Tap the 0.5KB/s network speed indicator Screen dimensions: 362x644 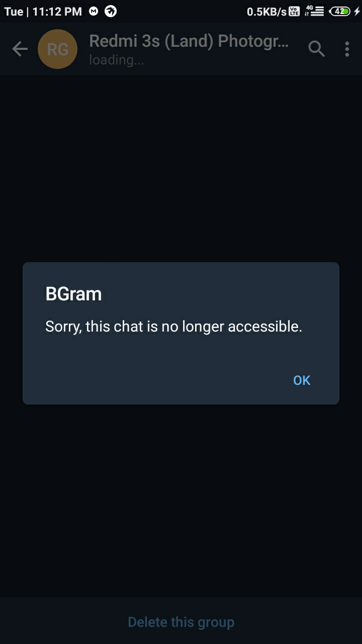click(266, 12)
